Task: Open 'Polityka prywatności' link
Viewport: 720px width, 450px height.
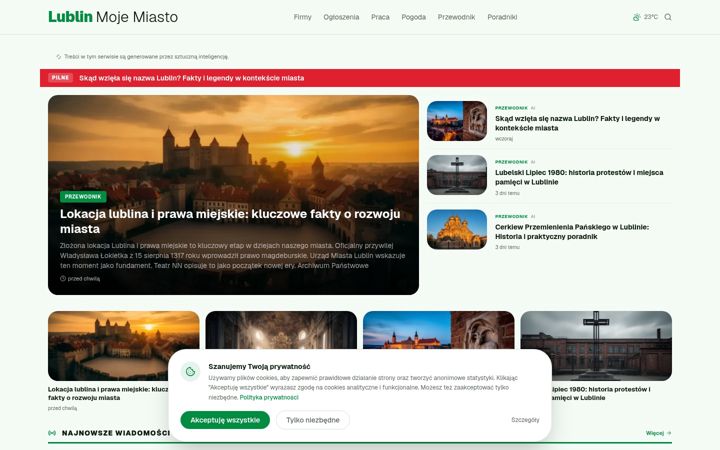Action: [x=269, y=397]
